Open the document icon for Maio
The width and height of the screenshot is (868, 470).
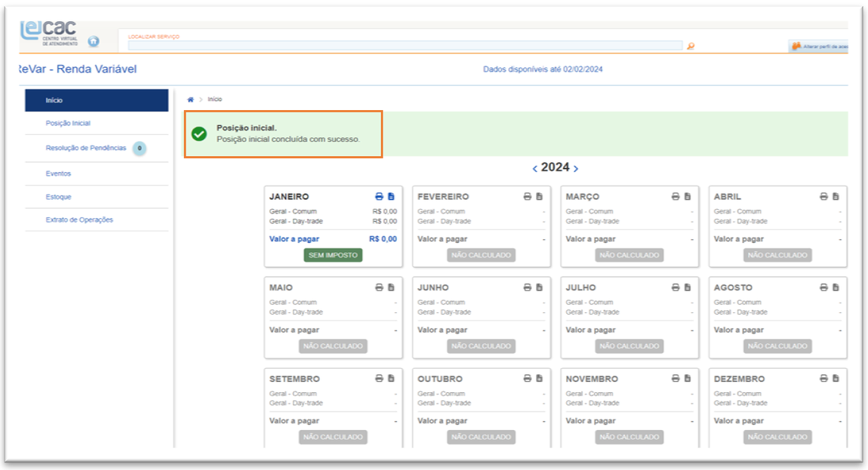click(391, 287)
